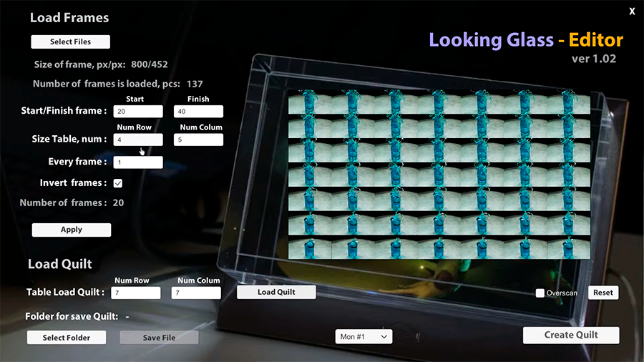Click the Every frame input field
The image size is (644, 362).
pyautogui.click(x=137, y=162)
